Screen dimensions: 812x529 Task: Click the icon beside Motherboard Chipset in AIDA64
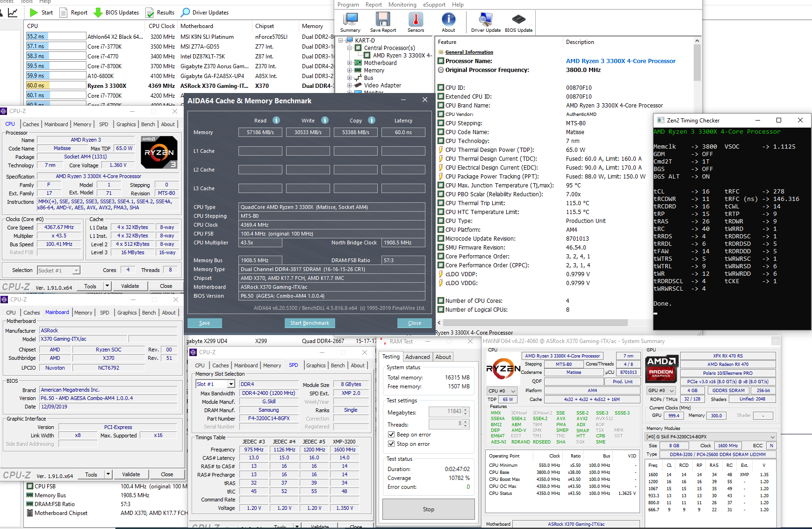(30, 513)
